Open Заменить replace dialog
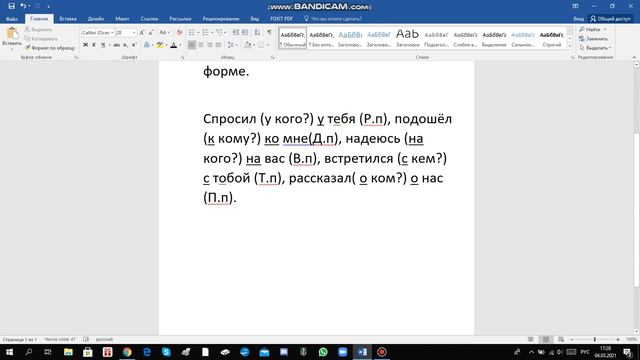640x360 pixels. 593,39
